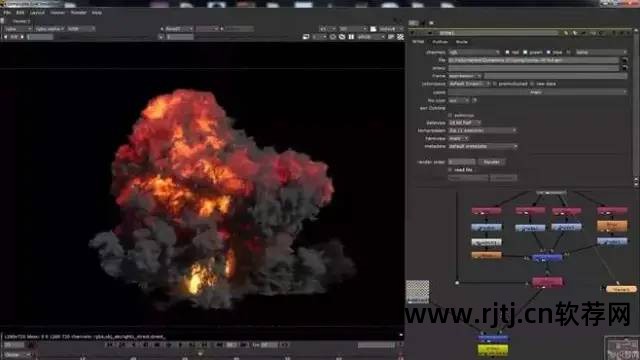Enable the read file checkbox
This screenshot has height=360, width=640.
point(451,170)
